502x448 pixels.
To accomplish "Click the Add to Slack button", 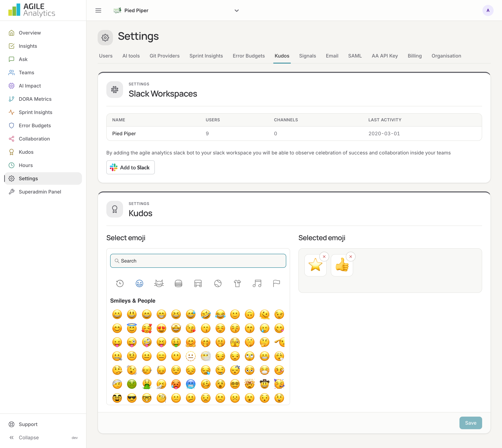I will [130, 167].
